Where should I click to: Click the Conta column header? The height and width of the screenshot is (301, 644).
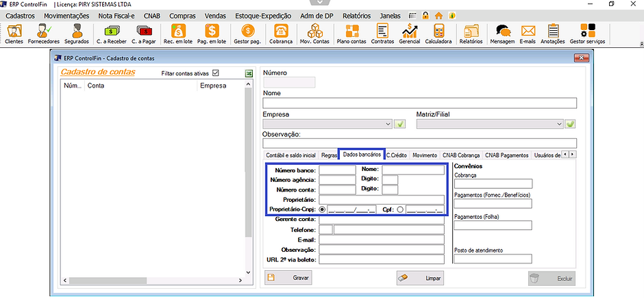[x=141, y=86]
